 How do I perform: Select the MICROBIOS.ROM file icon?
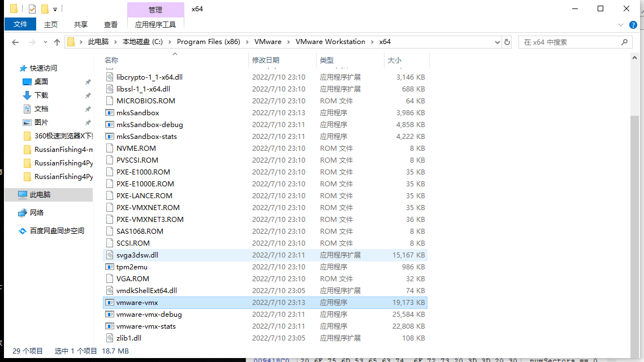(x=110, y=101)
